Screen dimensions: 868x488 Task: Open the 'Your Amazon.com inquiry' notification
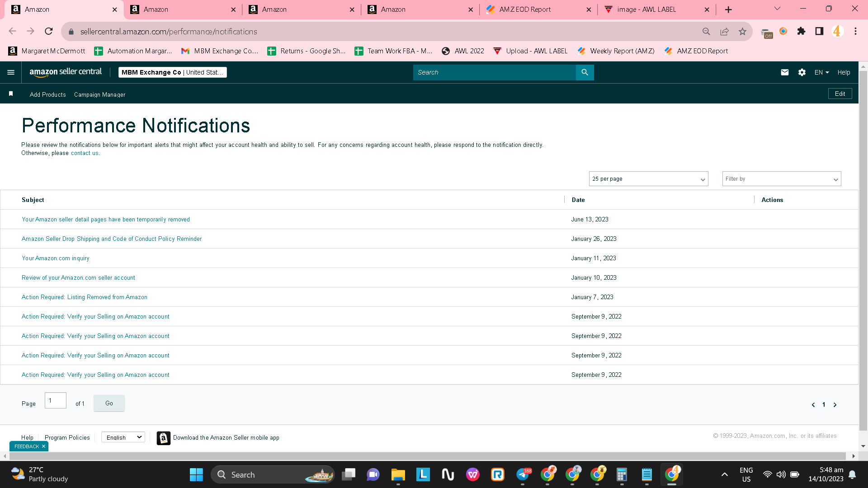pyautogui.click(x=56, y=258)
